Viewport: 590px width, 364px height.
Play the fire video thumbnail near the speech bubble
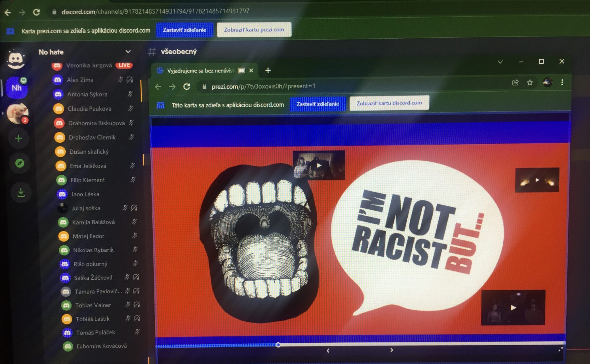pos(537,180)
